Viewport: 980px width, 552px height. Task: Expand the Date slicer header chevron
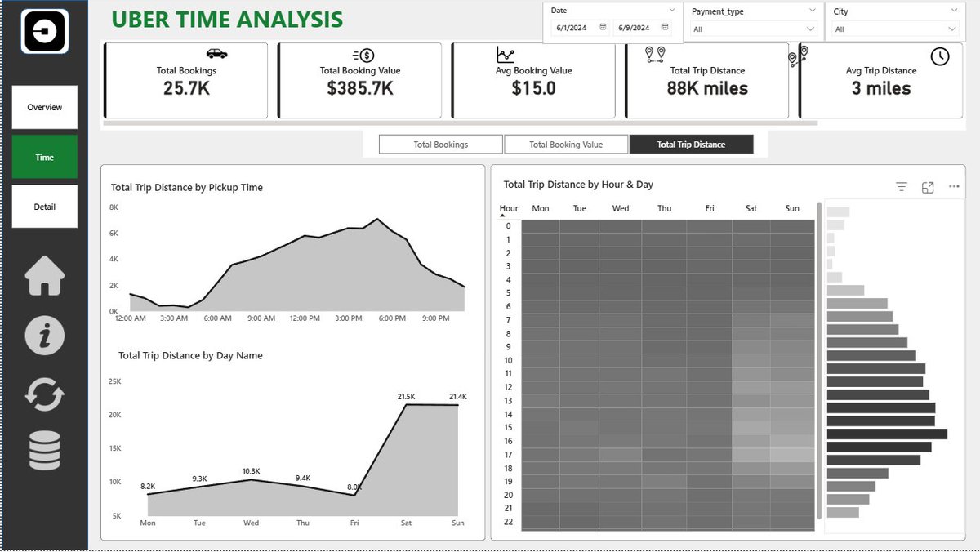pos(672,10)
